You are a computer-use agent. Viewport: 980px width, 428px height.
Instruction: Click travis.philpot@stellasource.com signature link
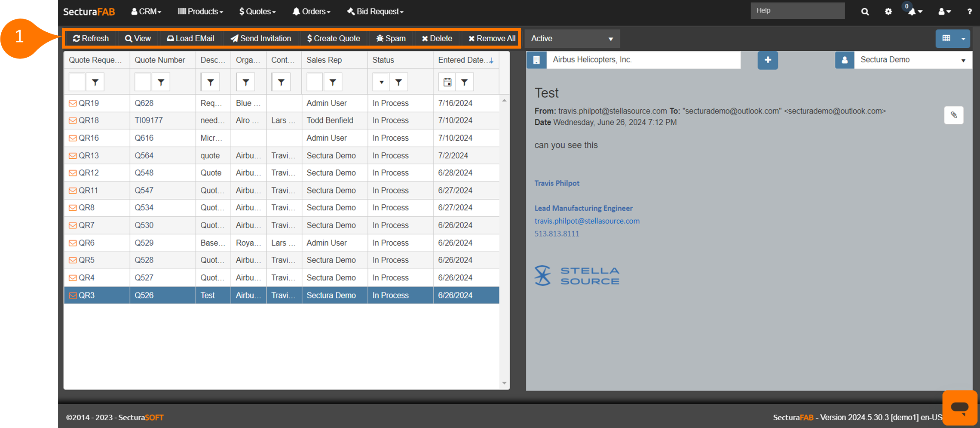(587, 221)
